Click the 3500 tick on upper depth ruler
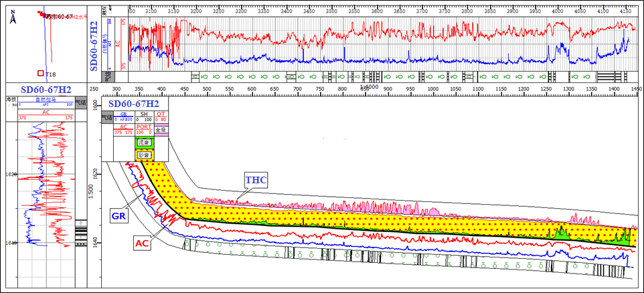 pos(331,13)
